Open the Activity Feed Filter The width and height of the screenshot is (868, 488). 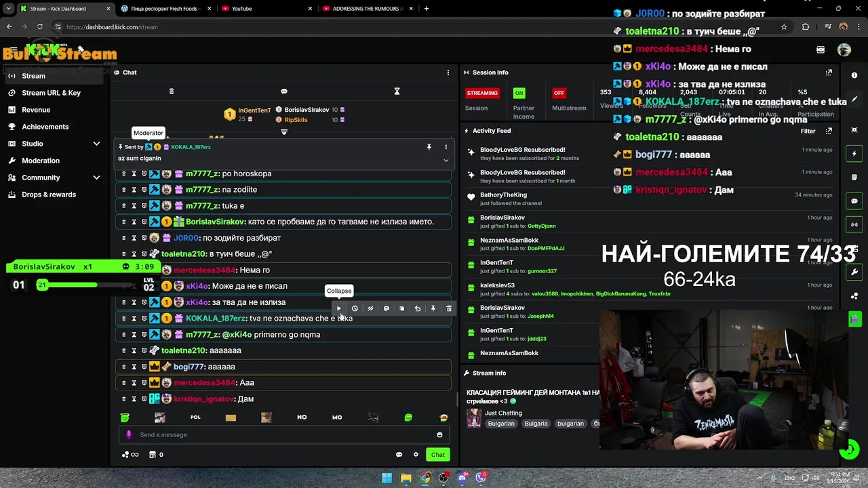[808, 131]
